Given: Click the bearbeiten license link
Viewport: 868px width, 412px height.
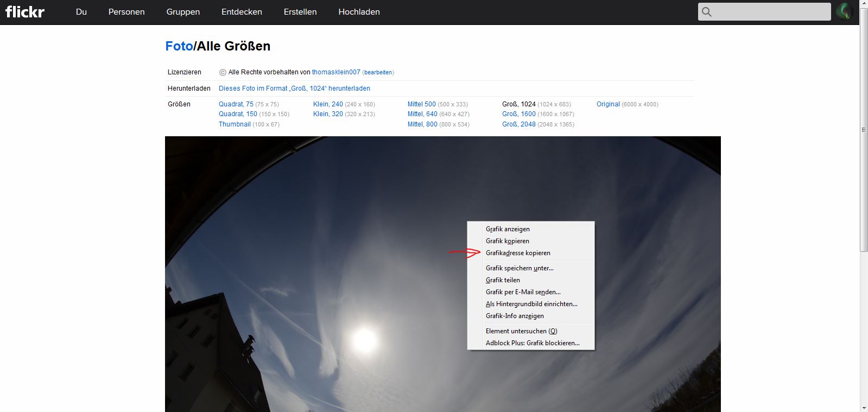Looking at the screenshot, I should tap(378, 73).
